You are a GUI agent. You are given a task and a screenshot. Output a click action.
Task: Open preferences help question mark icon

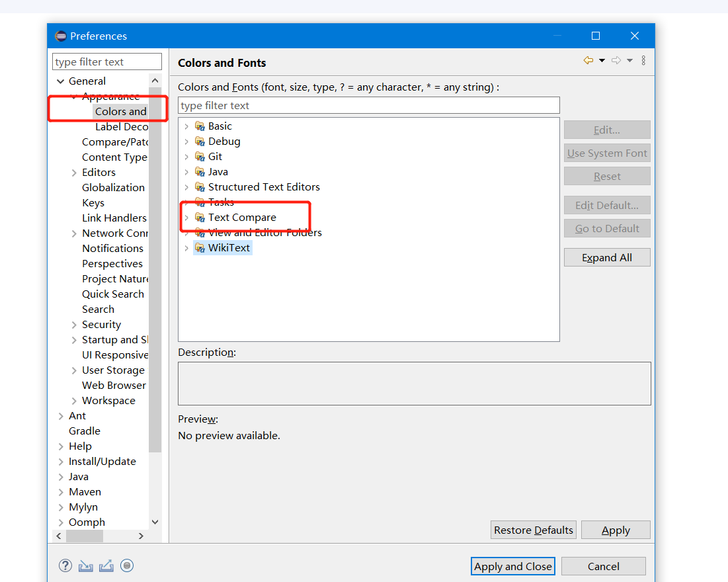[x=65, y=565]
